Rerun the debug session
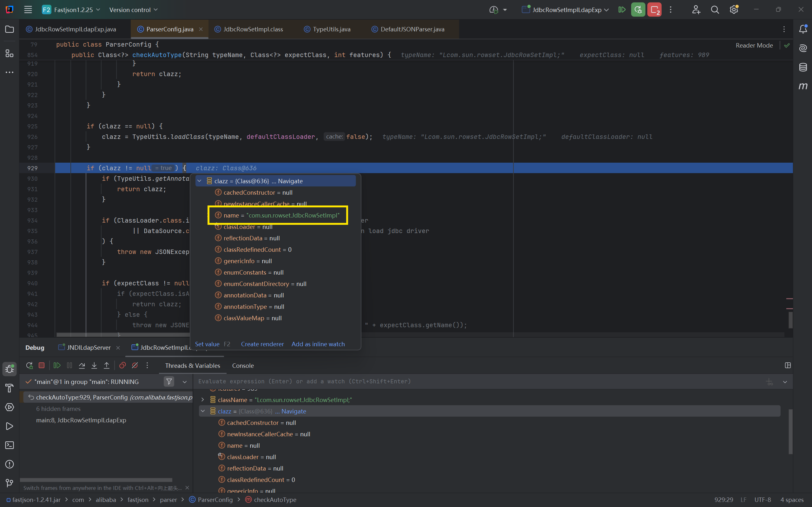812x507 pixels. click(29, 366)
